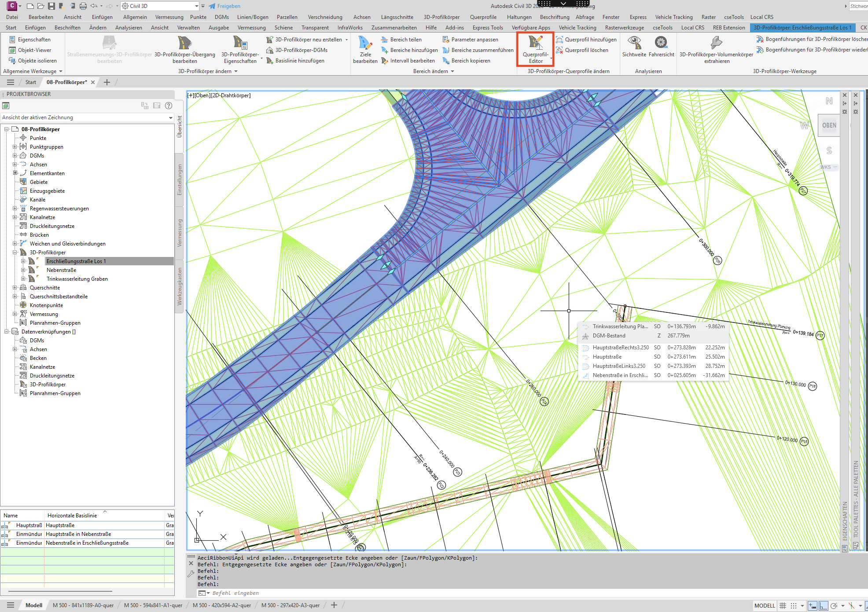Image resolution: width=868 pixels, height=612 pixels.
Task: Click Eigenschaften in ribbon
Action: pyautogui.click(x=30, y=40)
